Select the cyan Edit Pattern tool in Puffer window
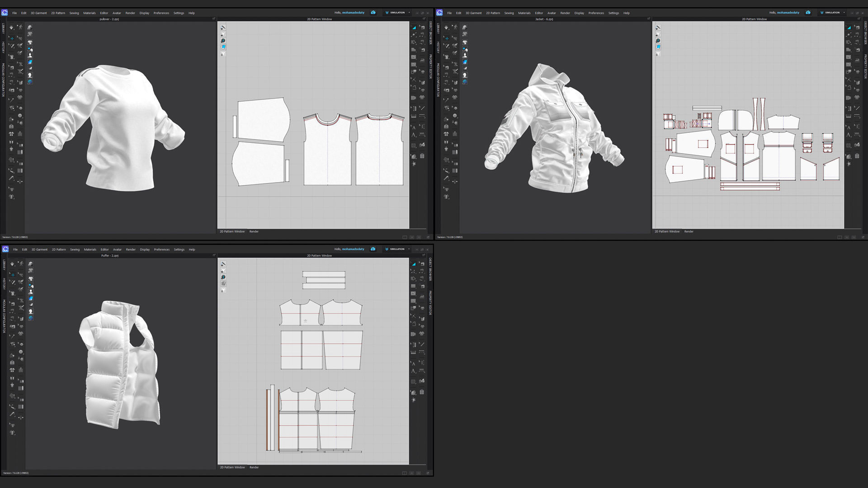This screenshot has height=488, width=868. click(414, 264)
